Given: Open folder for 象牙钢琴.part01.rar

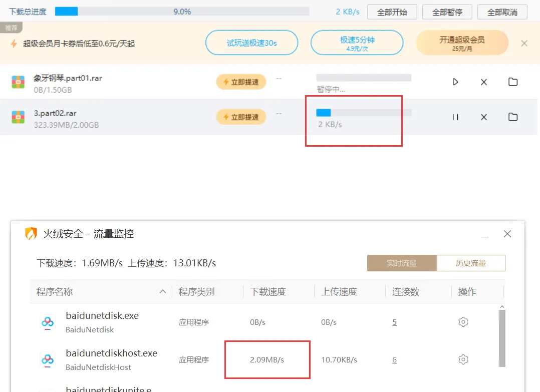Looking at the screenshot, I should [512, 82].
